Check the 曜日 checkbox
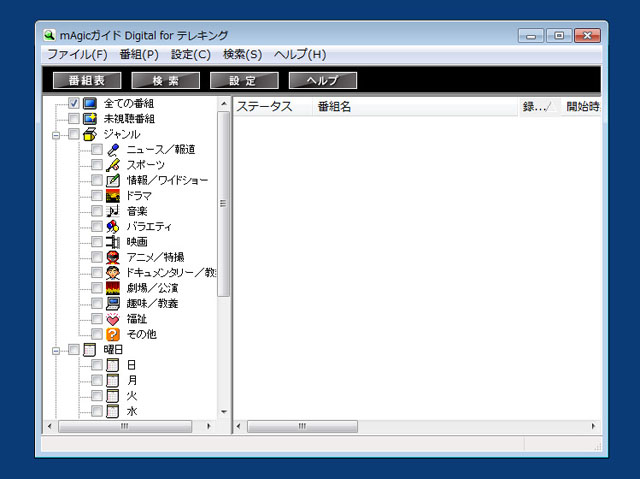 74,349
